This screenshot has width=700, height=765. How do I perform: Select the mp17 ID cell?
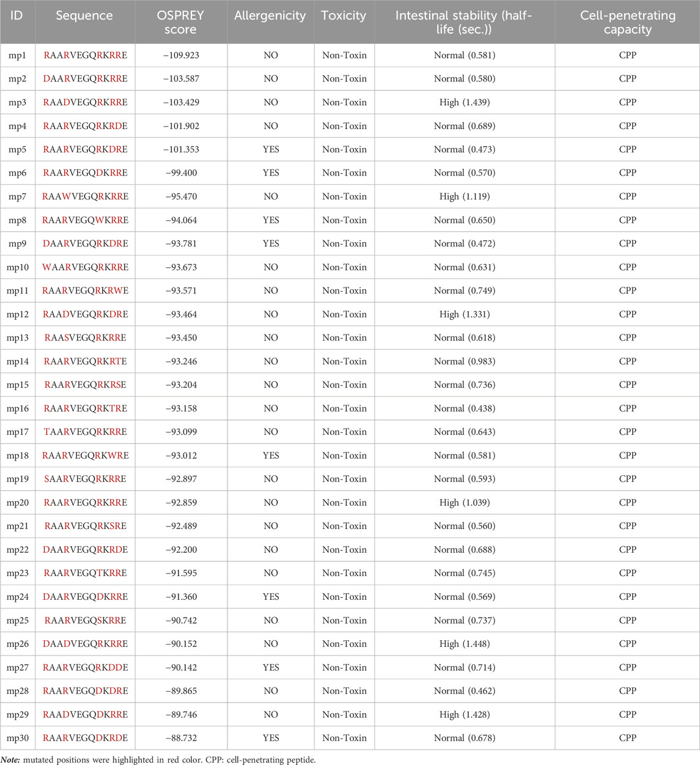tap(17, 432)
